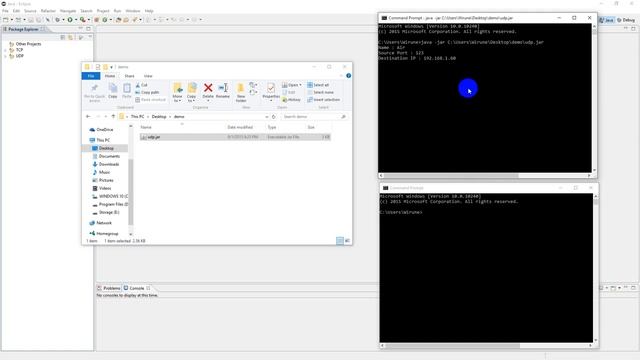Click the Back arrow in File Explorer
This screenshot has width=640, height=360.
[x=88, y=117]
